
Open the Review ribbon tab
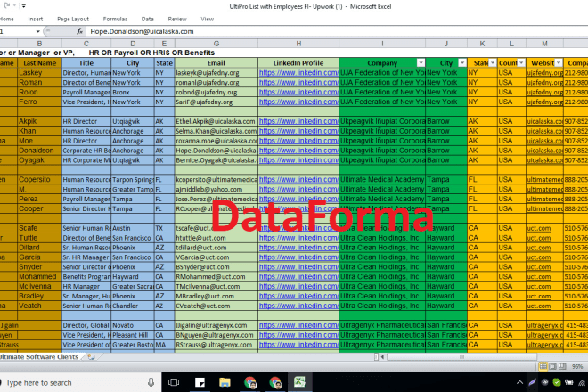click(177, 19)
